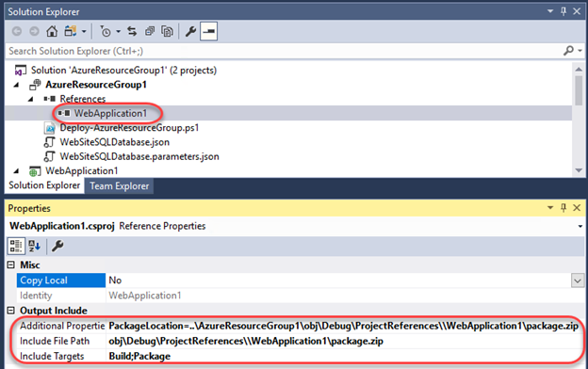Open the solutions and folders view dropdown
This screenshot has width=588, height=369.
(84, 31)
